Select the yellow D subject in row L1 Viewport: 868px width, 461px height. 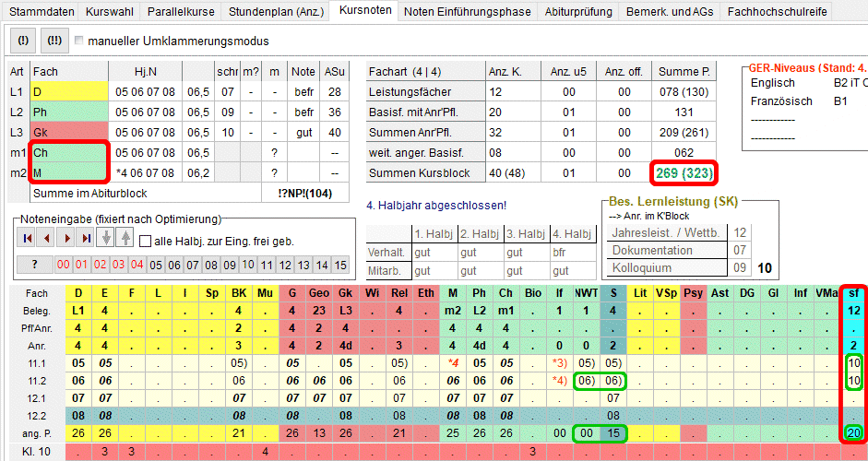(69, 91)
